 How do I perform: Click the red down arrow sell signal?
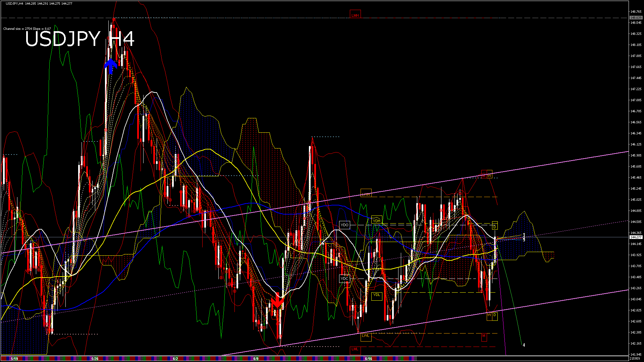click(277, 301)
